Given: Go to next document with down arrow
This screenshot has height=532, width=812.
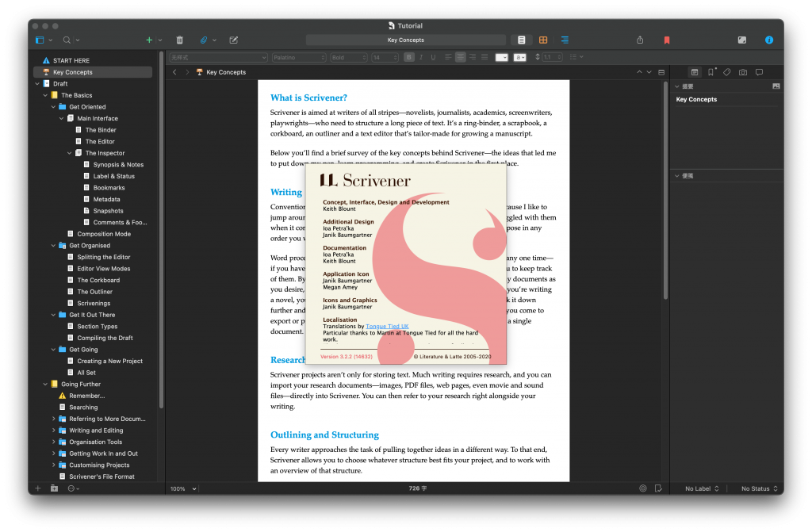Looking at the screenshot, I should click(649, 72).
